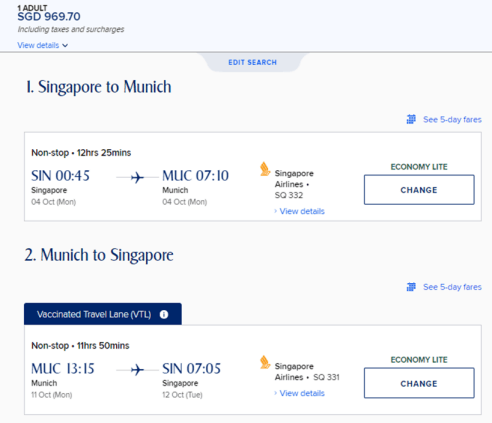Screen dimensions: 492x423
Task: Change the Munich to Singapore flight
Action: [419, 383]
